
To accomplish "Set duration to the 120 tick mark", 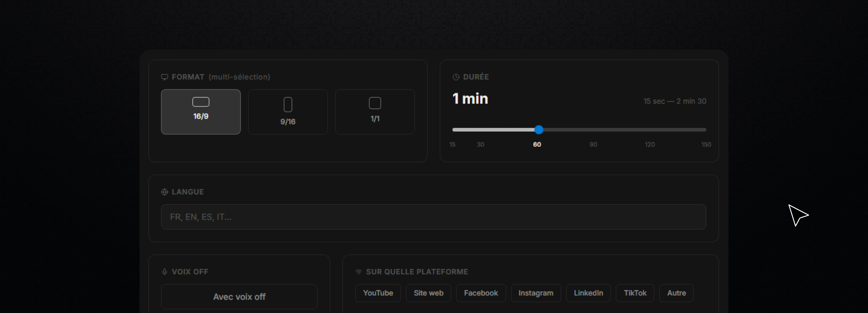I will coord(650,130).
